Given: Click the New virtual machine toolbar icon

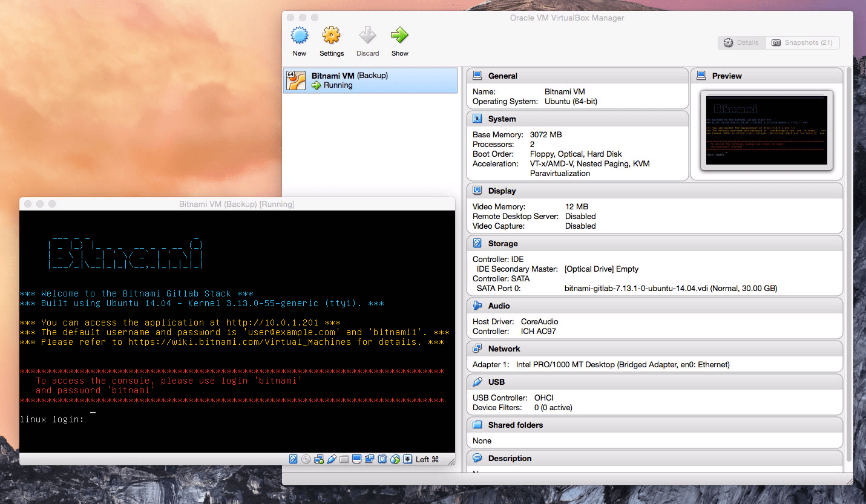Looking at the screenshot, I should (299, 36).
